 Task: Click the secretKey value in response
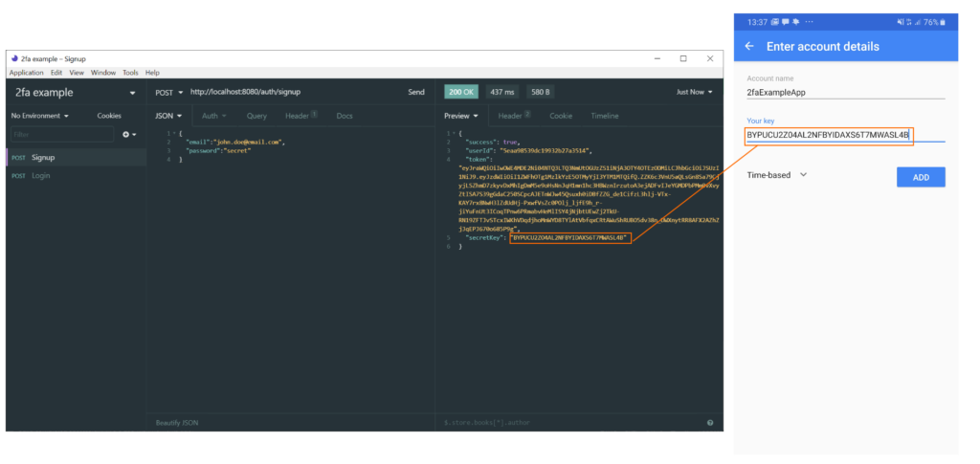(570, 238)
